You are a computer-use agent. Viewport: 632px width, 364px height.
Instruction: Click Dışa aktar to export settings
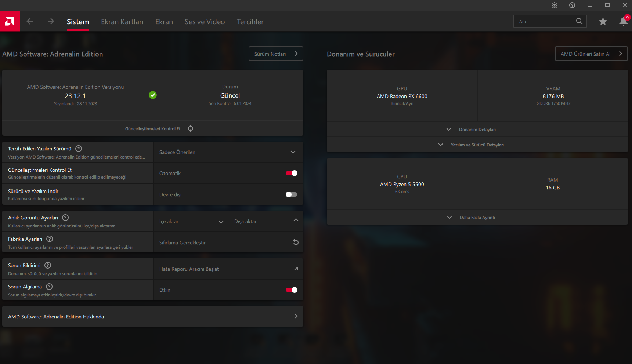click(246, 221)
